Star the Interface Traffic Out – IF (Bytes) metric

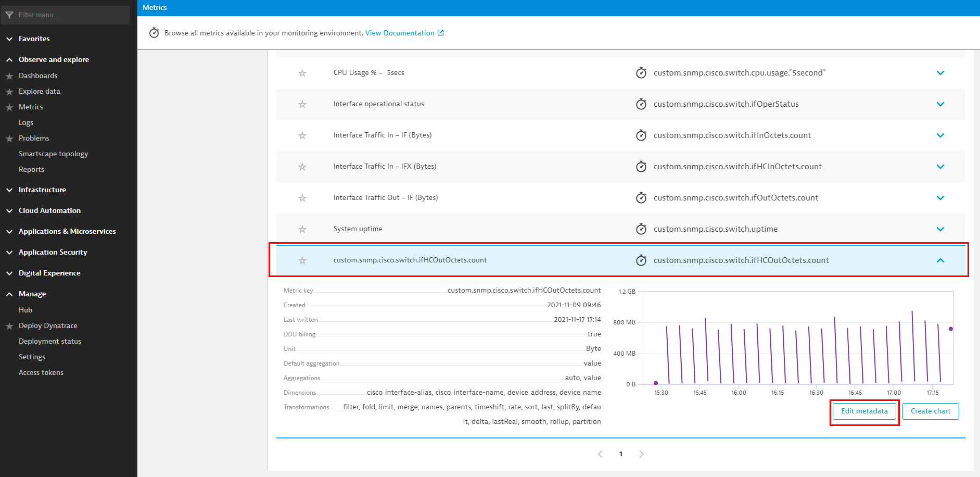coord(302,198)
